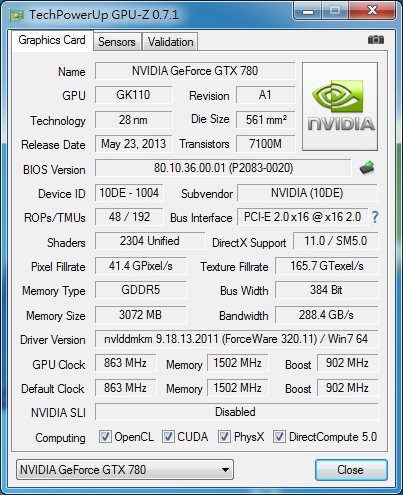Click the Default Clock field 863 MHz
The width and height of the screenshot is (403, 495).
pyautogui.click(x=125, y=388)
